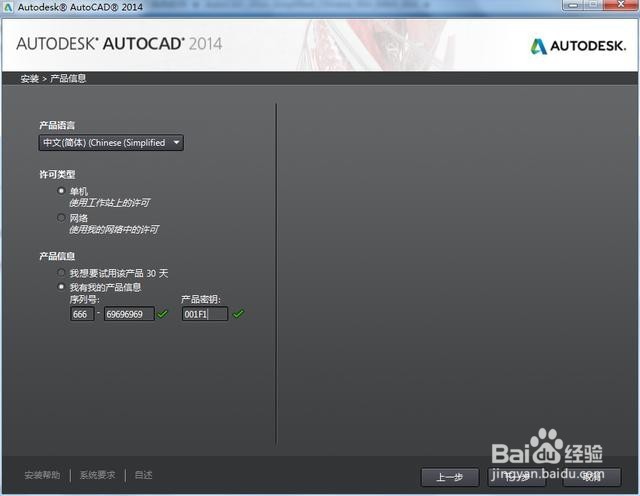
Task: Click the 使用工作站上的许可 description text
Action: [x=109, y=202]
